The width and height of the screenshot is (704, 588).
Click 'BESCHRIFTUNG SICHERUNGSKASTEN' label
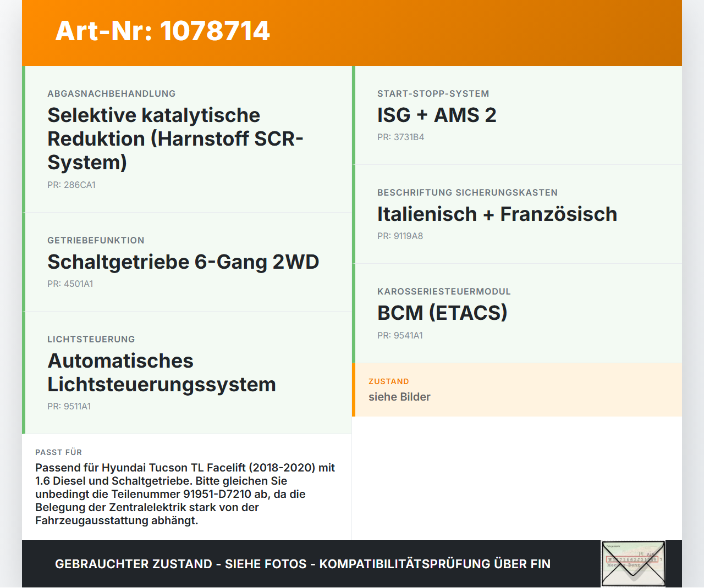pos(468,192)
